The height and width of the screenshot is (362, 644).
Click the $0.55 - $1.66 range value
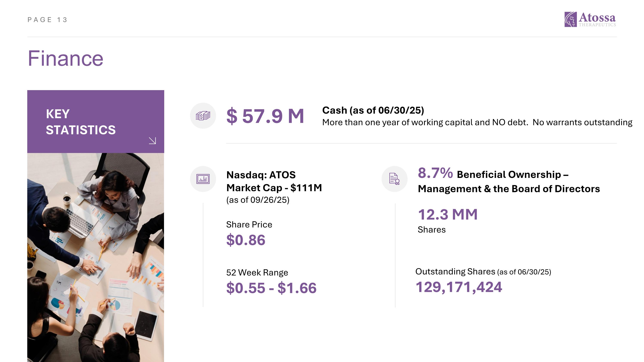coord(271,288)
